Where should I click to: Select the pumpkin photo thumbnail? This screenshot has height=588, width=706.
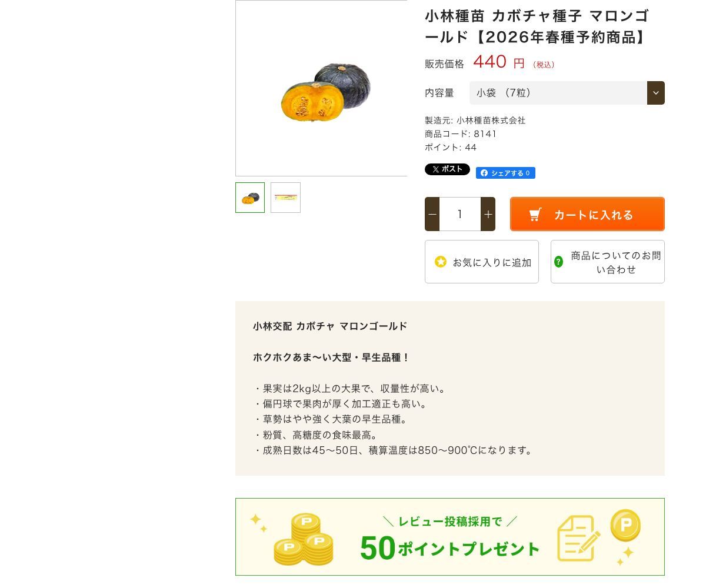click(249, 198)
